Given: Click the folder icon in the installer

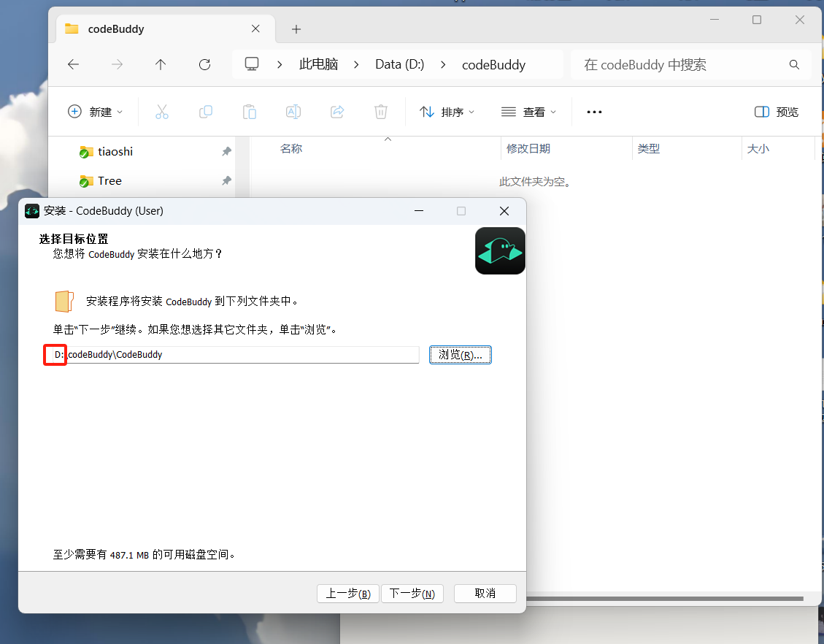Looking at the screenshot, I should point(65,302).
